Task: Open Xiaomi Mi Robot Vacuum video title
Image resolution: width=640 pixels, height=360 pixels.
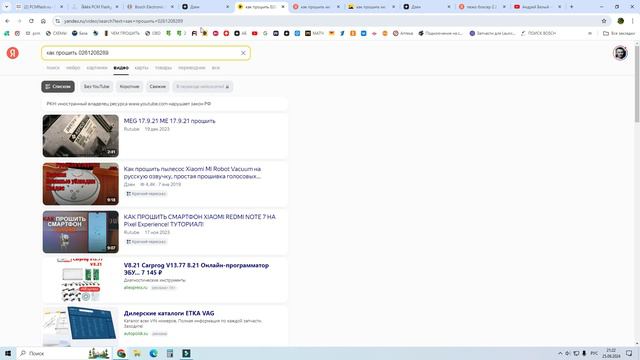Action: [x=192, y=173]
